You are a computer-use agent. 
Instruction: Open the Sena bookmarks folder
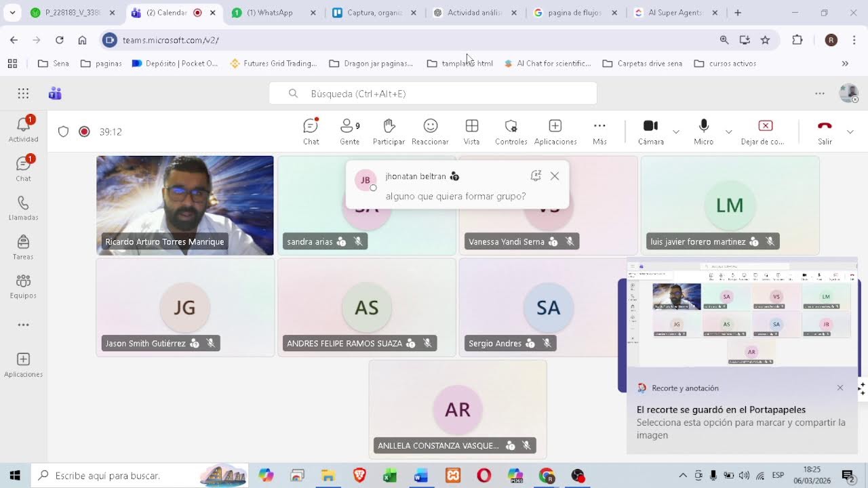coord(54,64)
